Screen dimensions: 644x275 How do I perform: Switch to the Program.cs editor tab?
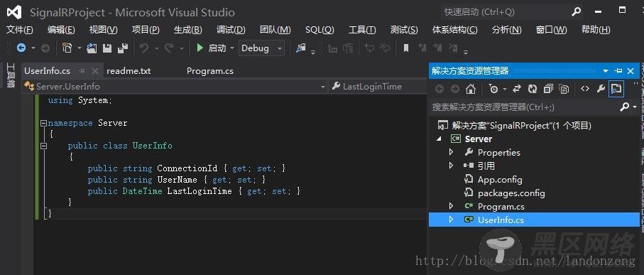coord(210,70)
